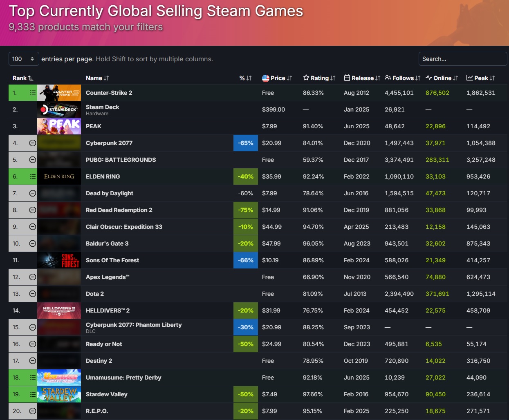Open the entries per page dropdown
The image size is (509, 420).
click(24, 59)
